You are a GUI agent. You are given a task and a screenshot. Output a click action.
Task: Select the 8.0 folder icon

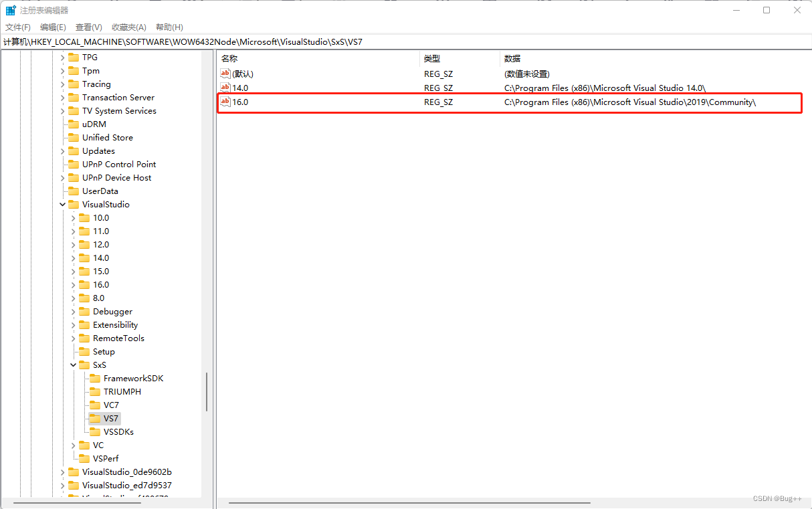[x=84, y=298]
